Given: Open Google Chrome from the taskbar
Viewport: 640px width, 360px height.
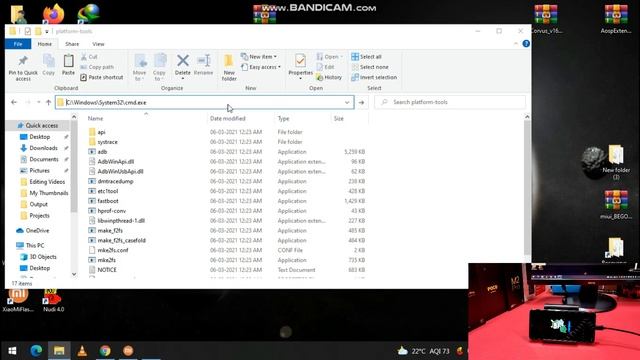Looking at the screenshot, I should tap(105, 351).
